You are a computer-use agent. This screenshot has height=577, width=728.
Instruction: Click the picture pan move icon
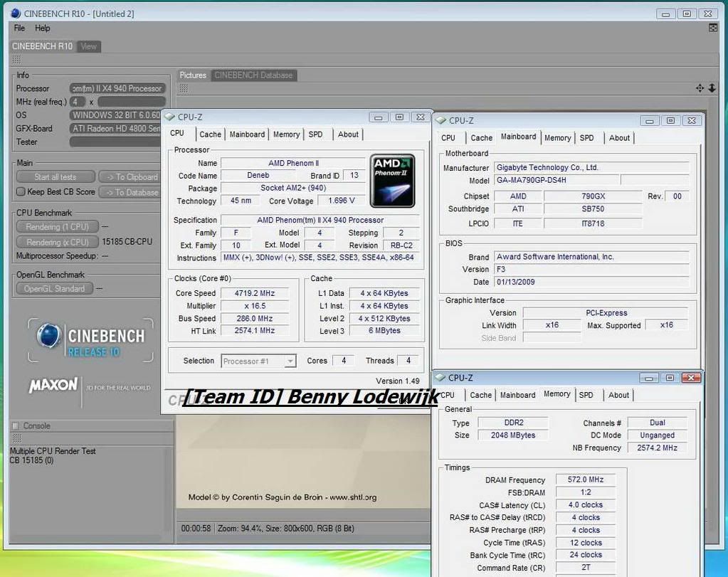[700, 88]
